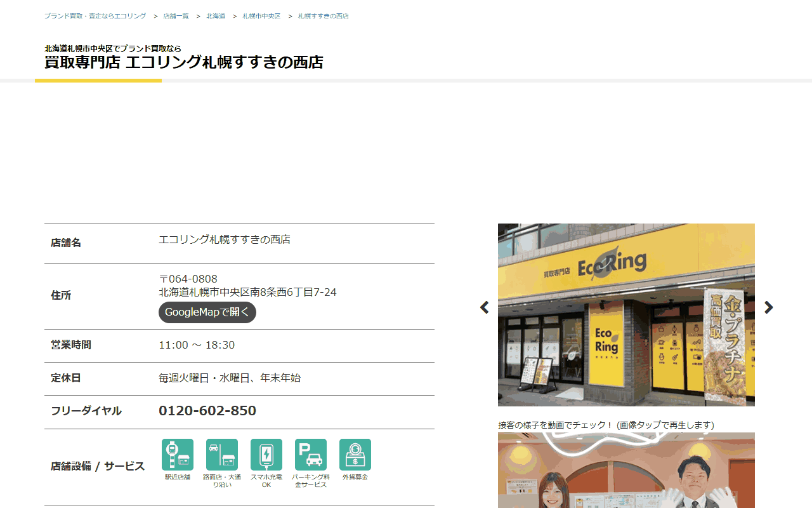Click the 定休日 row label
Image resolution: width=812 pixels, height=508 pixels.
point(66,378)
